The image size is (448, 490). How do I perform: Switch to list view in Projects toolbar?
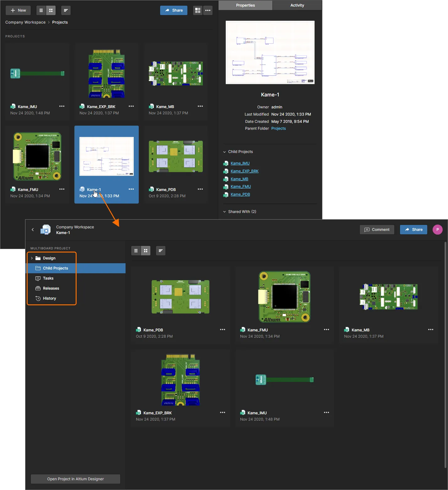41,10
